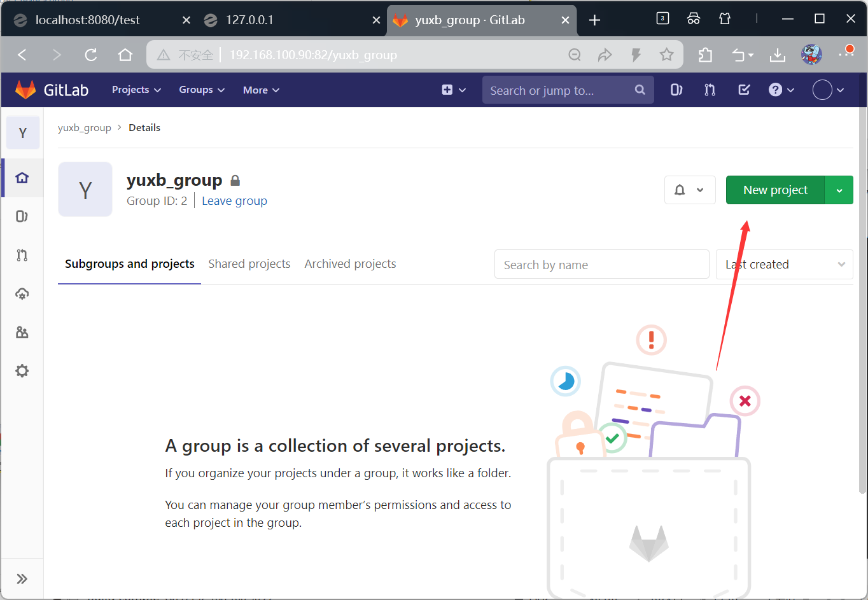
Task: Close the 127.0.0.1 tab
Action: [376, 20]
